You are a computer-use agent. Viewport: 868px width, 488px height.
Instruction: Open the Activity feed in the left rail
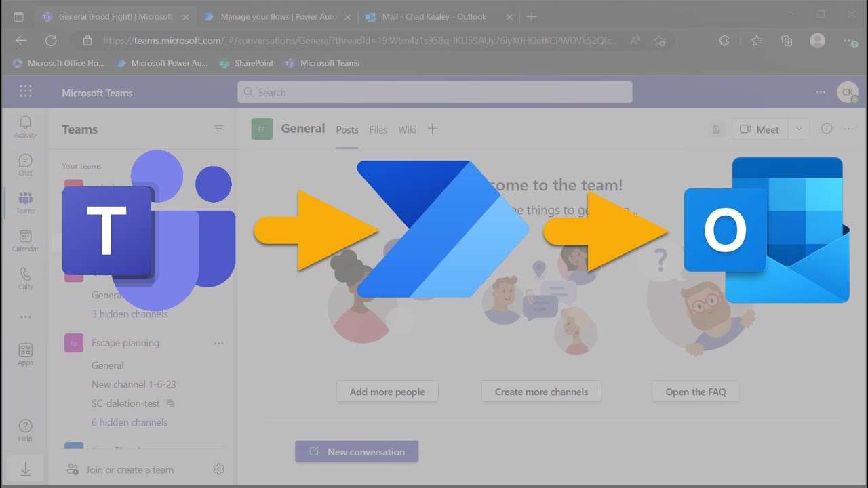click(25, 127)
